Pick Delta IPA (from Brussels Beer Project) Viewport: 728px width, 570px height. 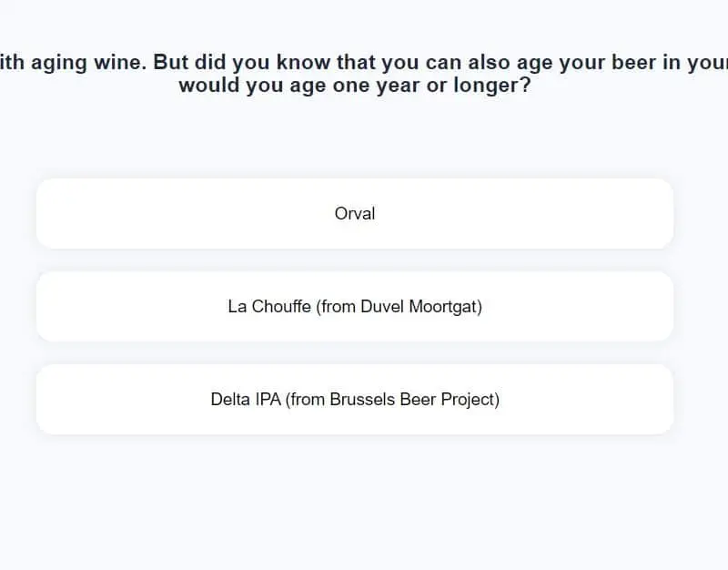(355, 399)
